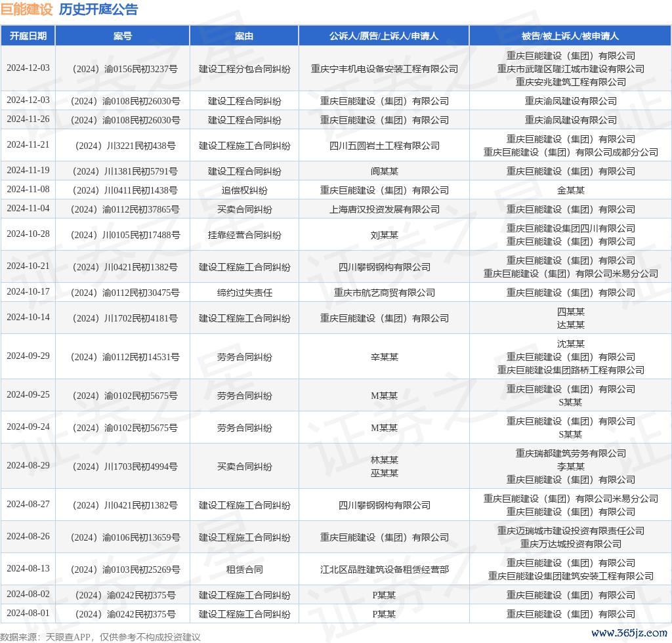Screen dimensions: 672x643
Task: Click the date 2024-08-27
Action: [x=28, y=504]
